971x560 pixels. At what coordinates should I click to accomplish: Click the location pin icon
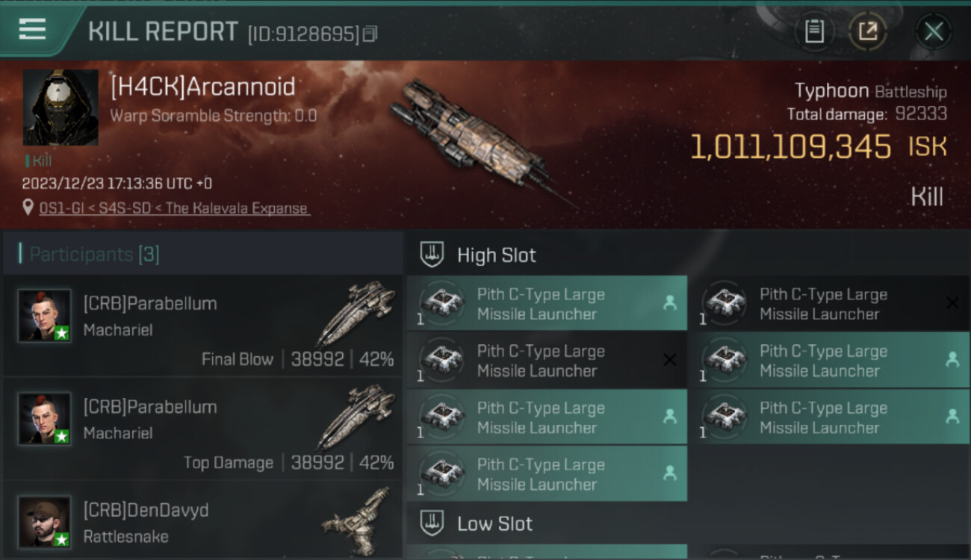[x=28, y=208]
